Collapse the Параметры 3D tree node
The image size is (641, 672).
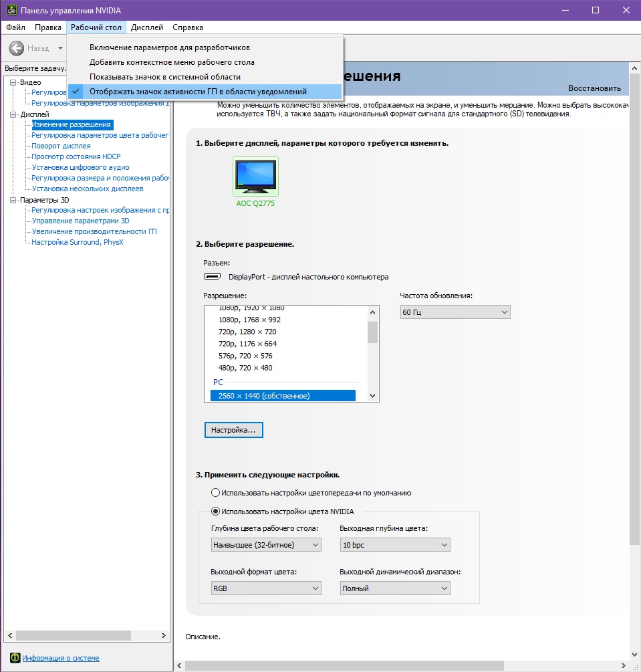click(13, 200)
